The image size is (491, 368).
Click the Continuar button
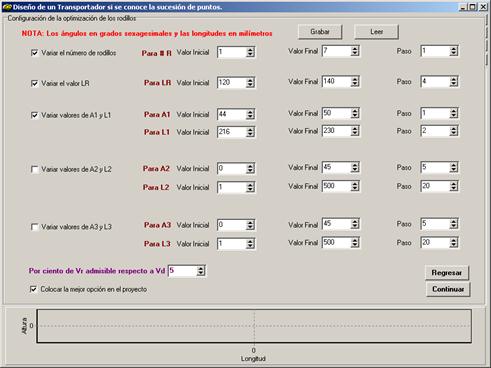tap(448, 289)
